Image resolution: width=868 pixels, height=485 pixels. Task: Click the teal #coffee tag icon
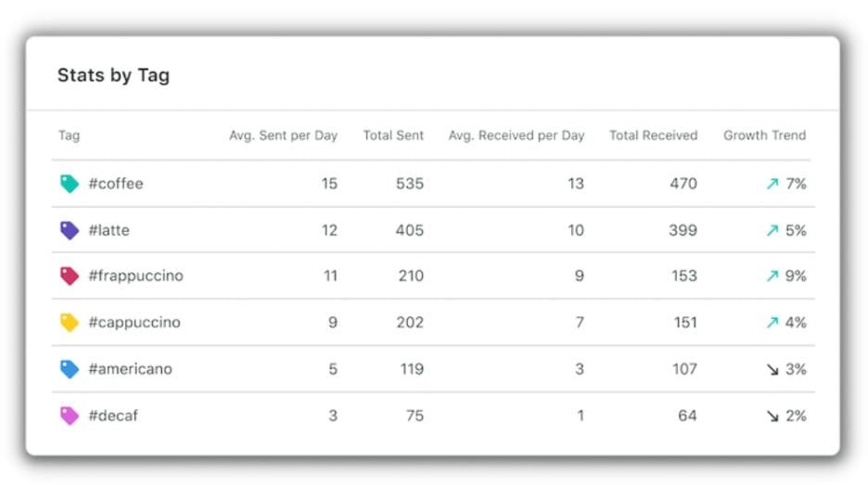pyautogui.click(x=70, y=184)
